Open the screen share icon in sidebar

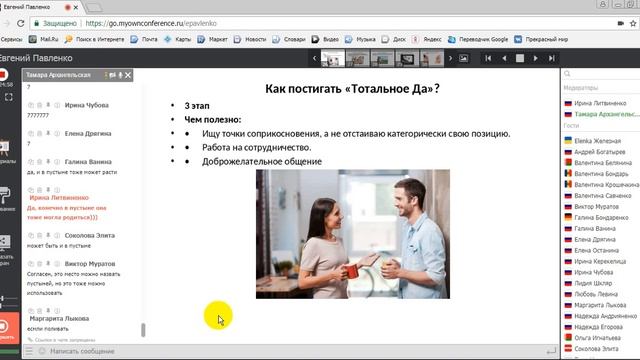5,241
